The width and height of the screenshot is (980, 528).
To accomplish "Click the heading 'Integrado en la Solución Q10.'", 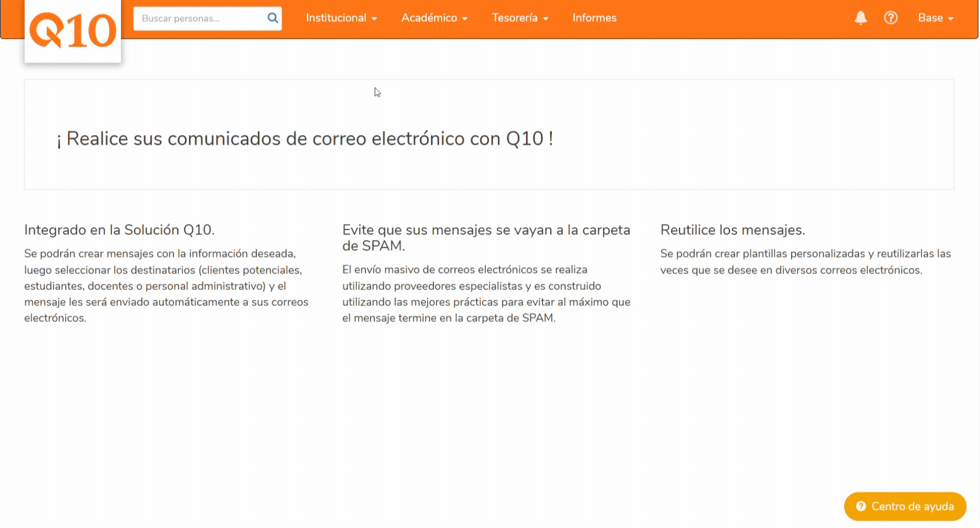I will [119, 230].
